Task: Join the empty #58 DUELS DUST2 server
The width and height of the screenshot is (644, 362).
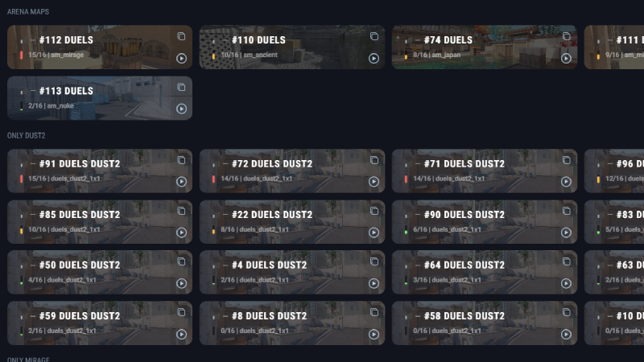Action: tap(567, 334)
